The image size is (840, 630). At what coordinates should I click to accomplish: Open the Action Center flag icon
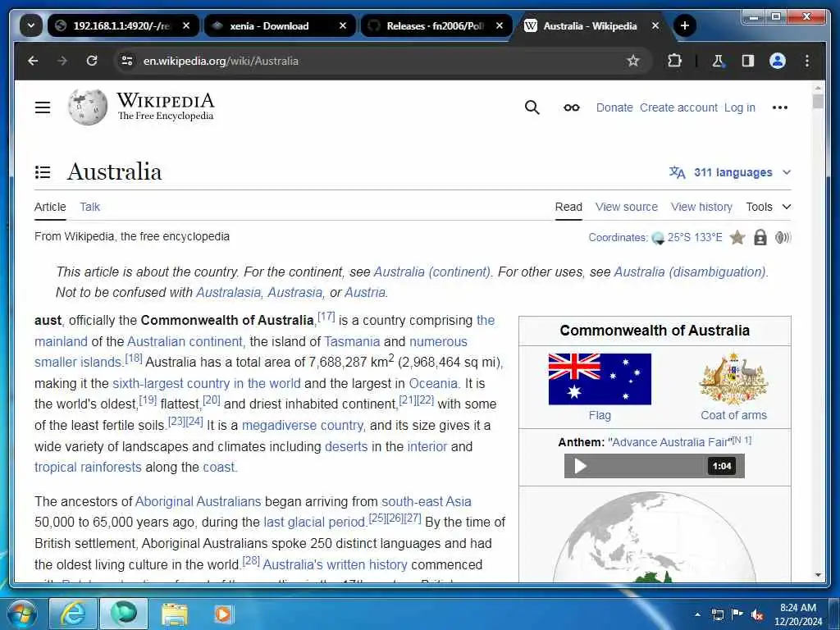(x=737, y=614)
